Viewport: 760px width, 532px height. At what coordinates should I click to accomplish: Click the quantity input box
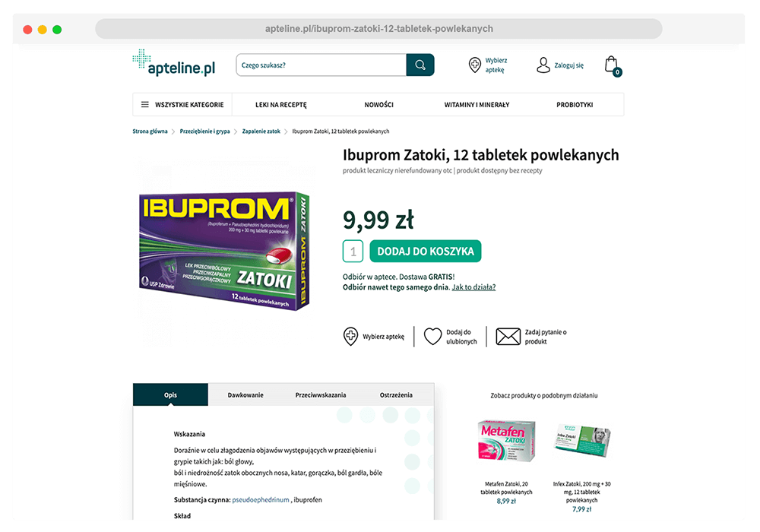[353, 252]
